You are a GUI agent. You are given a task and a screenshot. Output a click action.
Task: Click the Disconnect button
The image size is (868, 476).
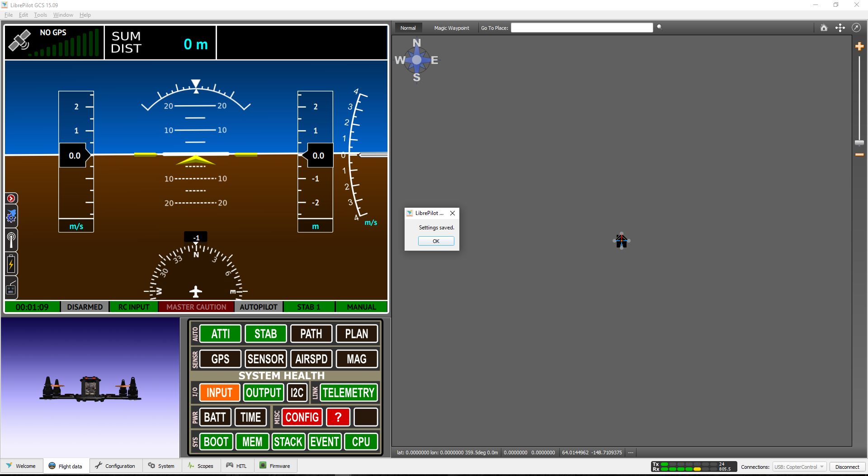point(847,467)
